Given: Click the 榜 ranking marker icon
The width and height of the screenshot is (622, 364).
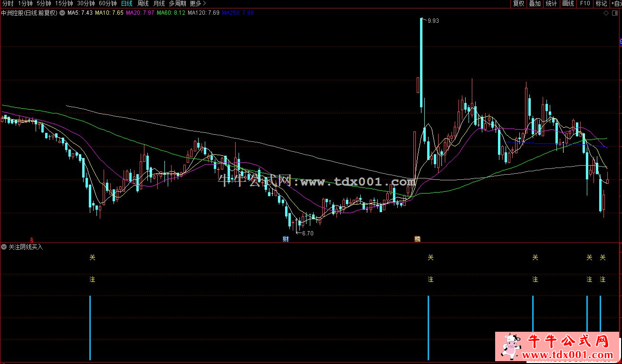Looking at the screenshot, I should coord(417,239).
